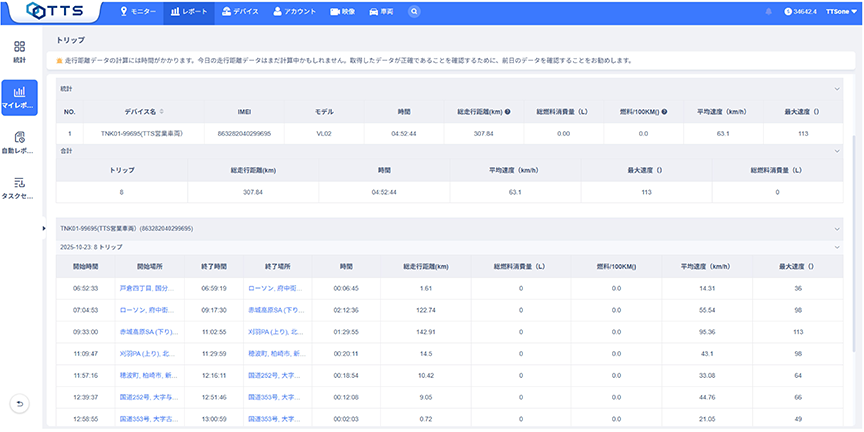Click the notification bell icon in header
The width and height of the screenshot is (864, 432).
(768, 11)
